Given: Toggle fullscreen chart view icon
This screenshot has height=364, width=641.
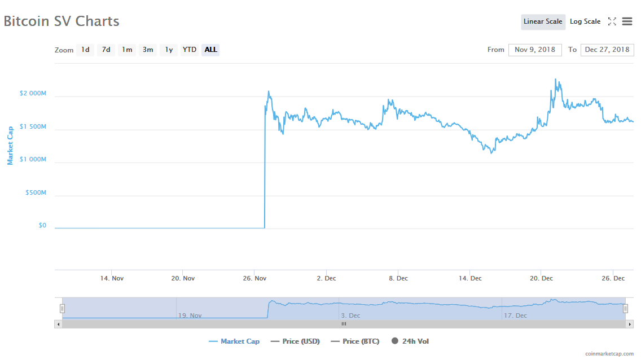Looking at the screenshot, I should tap(612, 21).
